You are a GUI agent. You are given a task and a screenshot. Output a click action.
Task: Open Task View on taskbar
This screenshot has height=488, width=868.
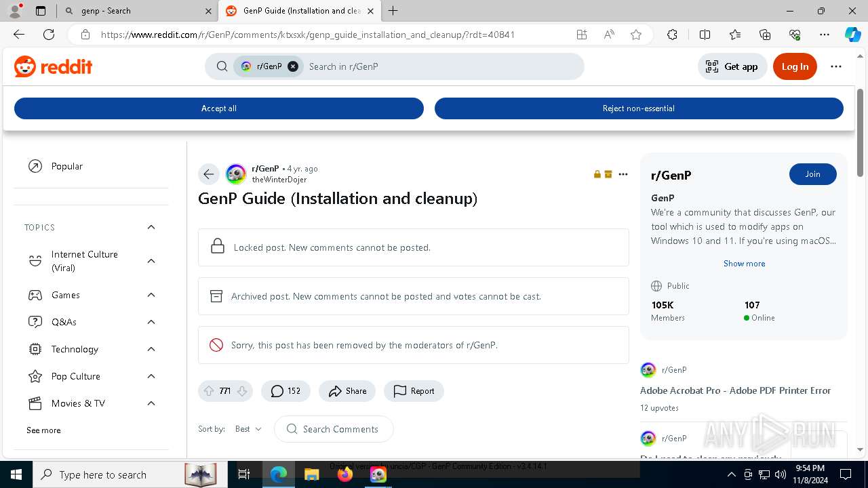coord(245,474)
